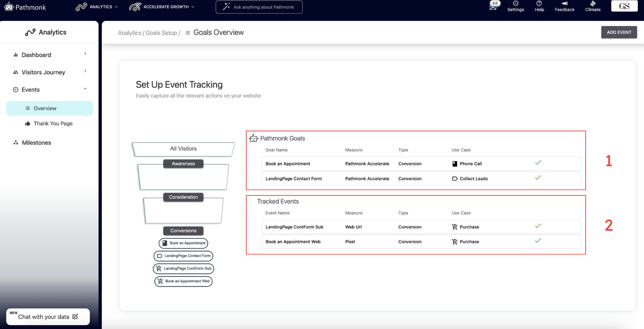Expand the Visitors Journey chevron
This screenshot has width=644, height=329.
point(85,71)
